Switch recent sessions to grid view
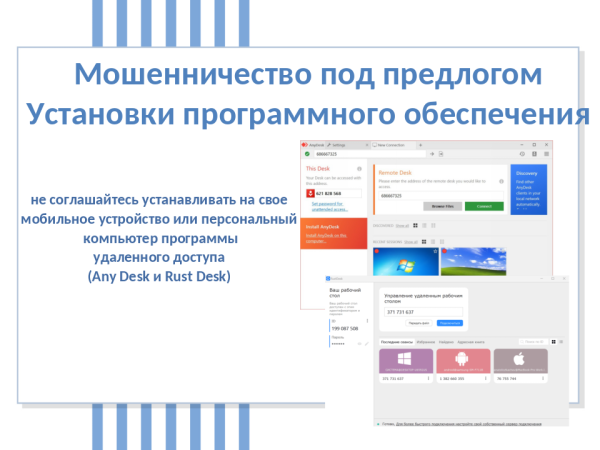 tap(422, 241)
